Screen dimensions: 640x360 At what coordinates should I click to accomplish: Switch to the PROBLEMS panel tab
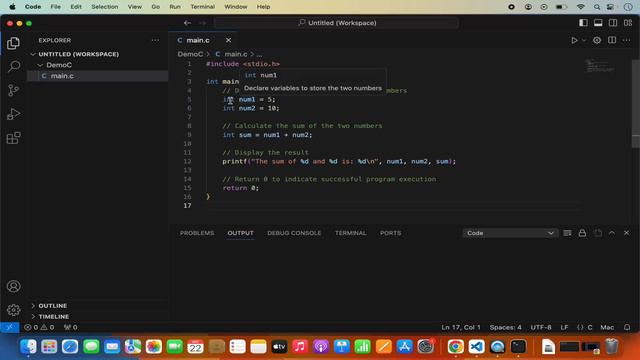197,233
